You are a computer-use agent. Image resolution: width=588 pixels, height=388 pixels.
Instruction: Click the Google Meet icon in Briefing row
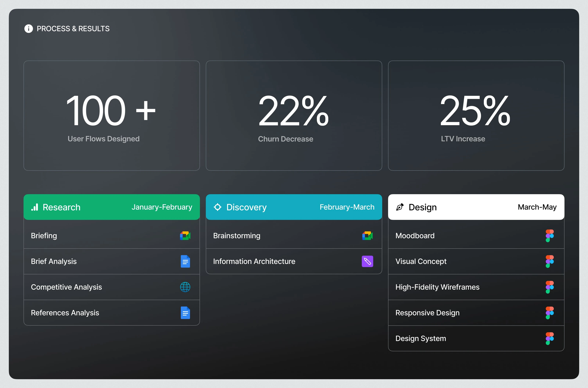click(185, 236)
